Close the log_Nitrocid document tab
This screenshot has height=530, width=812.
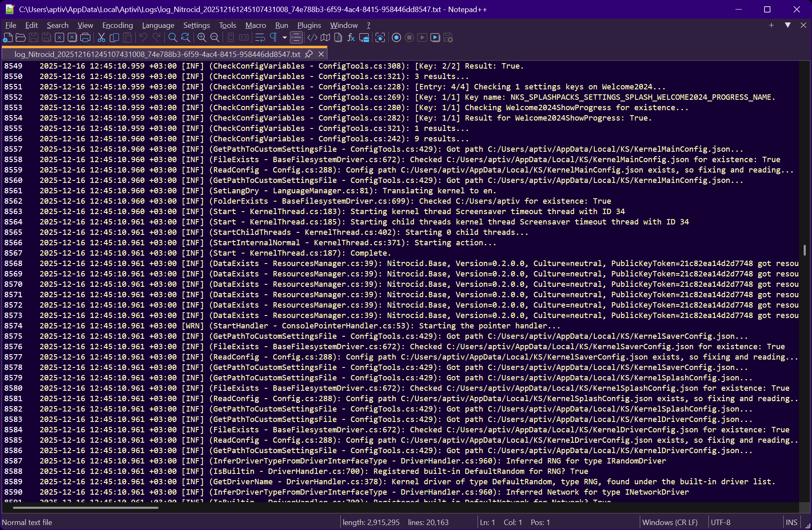[321, 54]
